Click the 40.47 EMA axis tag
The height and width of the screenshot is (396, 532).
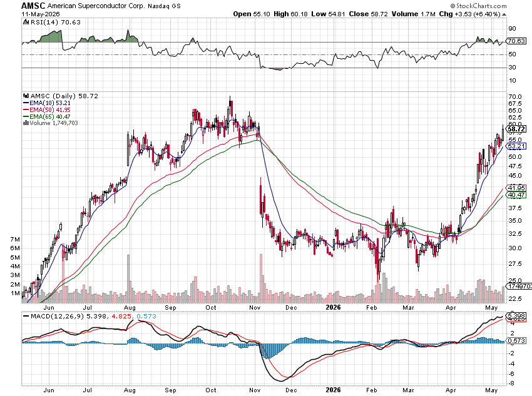coord(516,195)
